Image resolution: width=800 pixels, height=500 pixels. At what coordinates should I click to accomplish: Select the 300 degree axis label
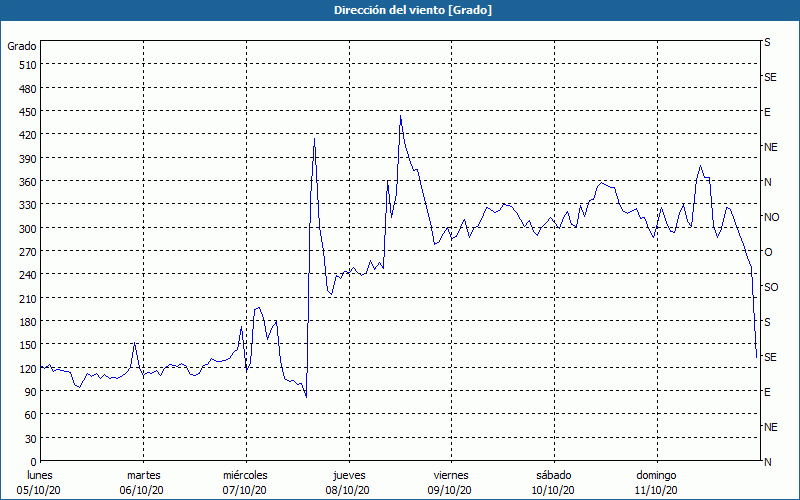pos(29,229)
